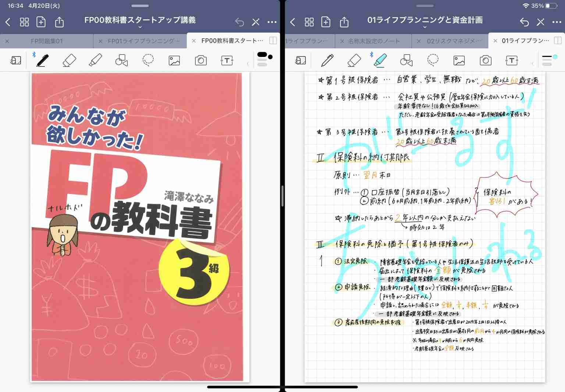Choose the black pen color swatch on left

pyautogui.click(x=270, y=57)
